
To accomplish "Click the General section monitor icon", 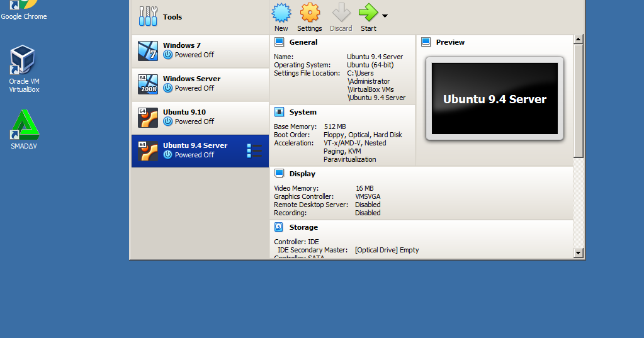I will pos(280,42).
